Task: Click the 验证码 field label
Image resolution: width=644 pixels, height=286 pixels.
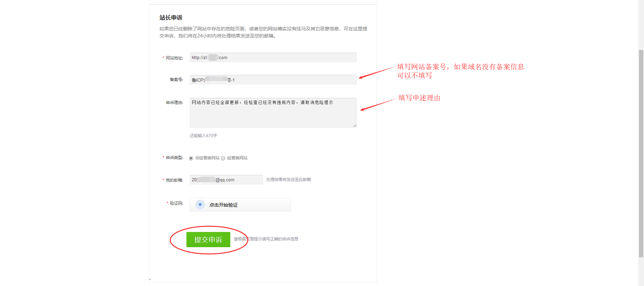Action: click(x=176, y=203)
